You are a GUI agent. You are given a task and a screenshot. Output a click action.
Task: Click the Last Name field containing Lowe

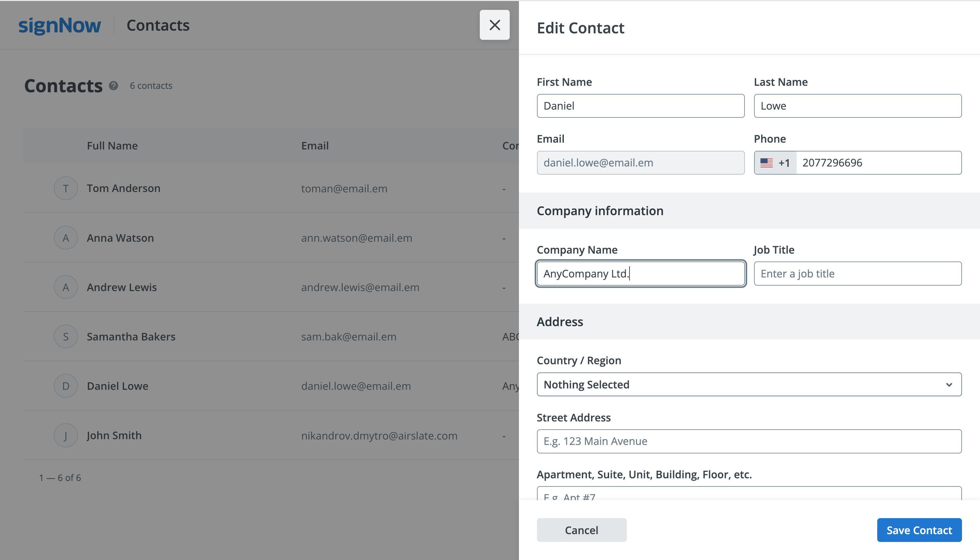click(857, 106)
